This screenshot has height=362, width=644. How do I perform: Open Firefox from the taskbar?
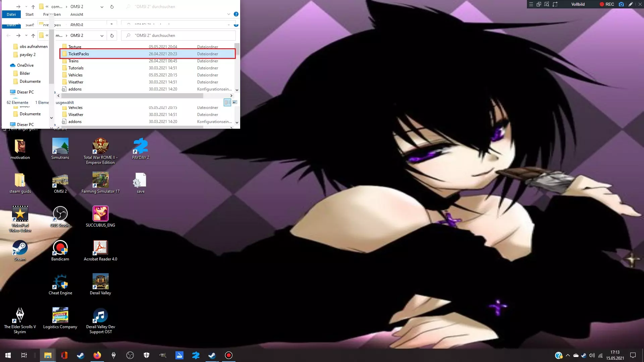(97, 355)
